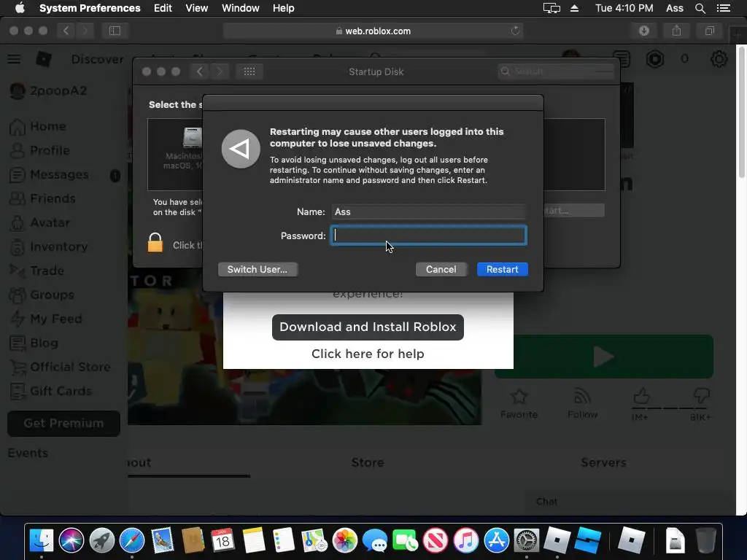Click the Name field containing Ass
Screen dimensions: 747x560
pyautogui.click(x=429, y=211)
